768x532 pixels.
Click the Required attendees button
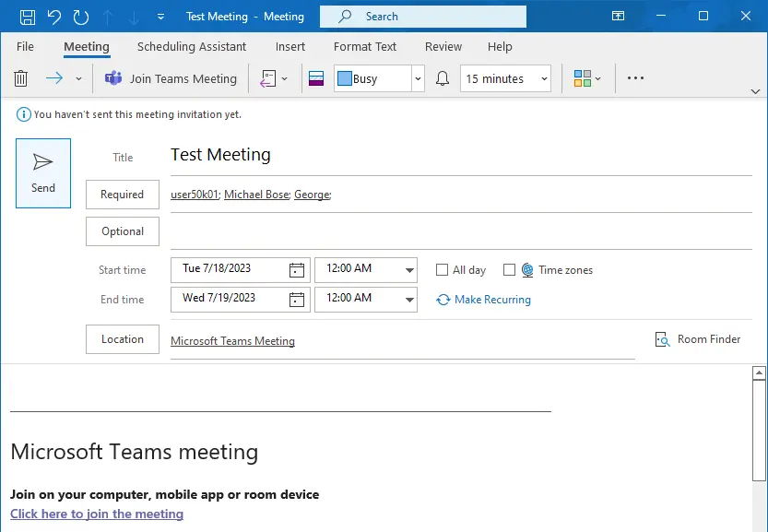click(123, 195)
